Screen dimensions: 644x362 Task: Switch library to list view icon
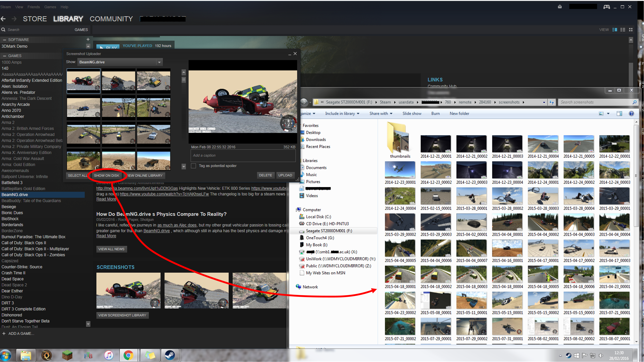(x=623, y=30)
